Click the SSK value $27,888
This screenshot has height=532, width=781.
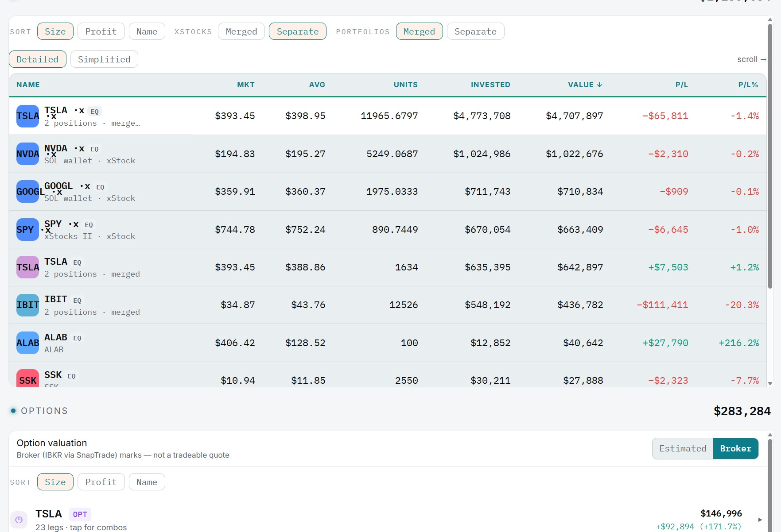tap(583, 381)
